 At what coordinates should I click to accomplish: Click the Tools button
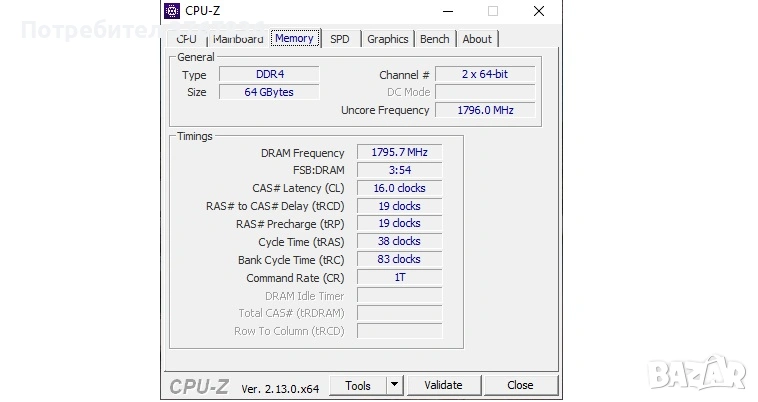(x=358, y=386)
